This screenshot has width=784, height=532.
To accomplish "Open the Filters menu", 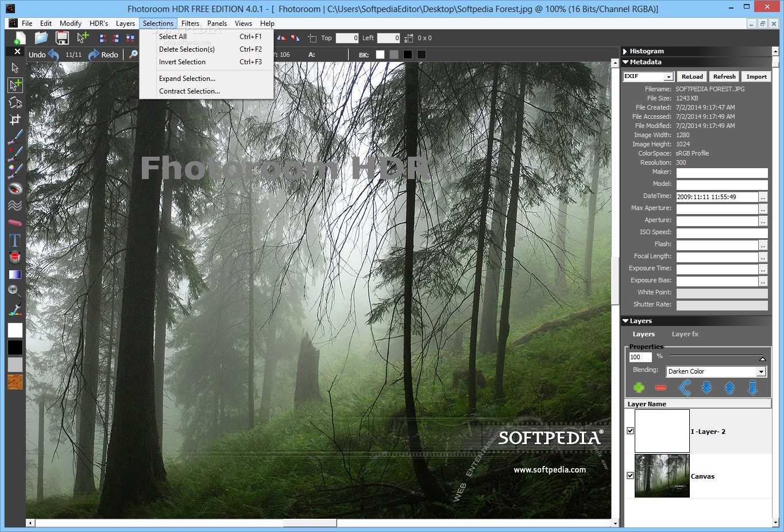I will click(x=190, y=24).
